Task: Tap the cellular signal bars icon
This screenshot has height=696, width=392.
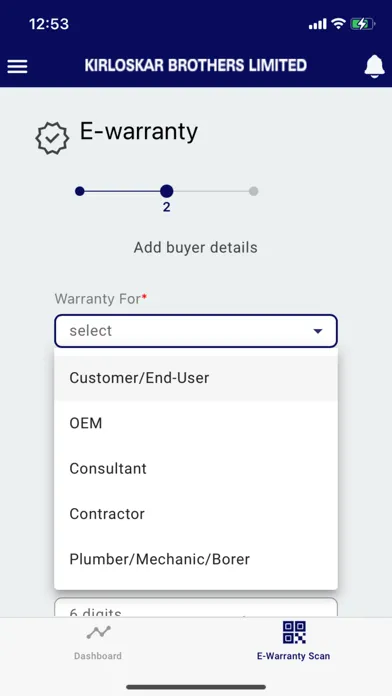Action: 317,24
